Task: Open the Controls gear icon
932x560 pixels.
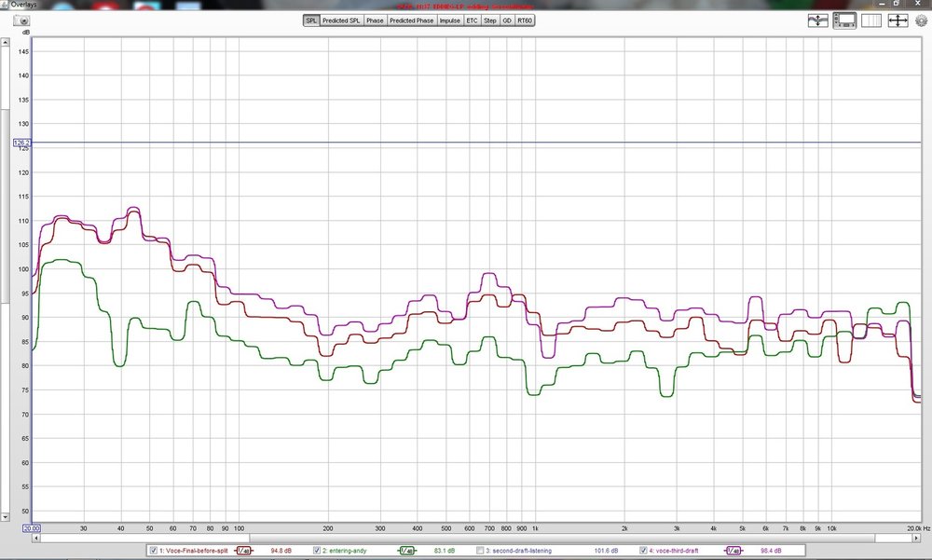Action: point(922,20)
